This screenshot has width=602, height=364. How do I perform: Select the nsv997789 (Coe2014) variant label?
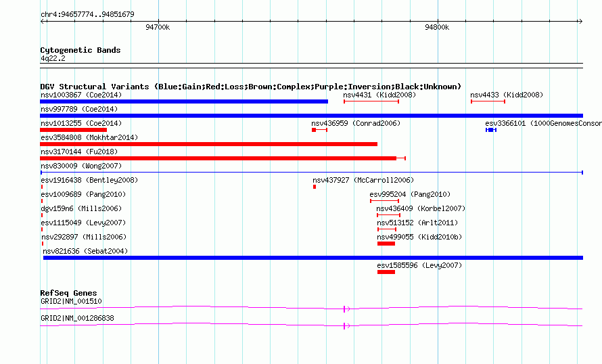coord(79,109)
